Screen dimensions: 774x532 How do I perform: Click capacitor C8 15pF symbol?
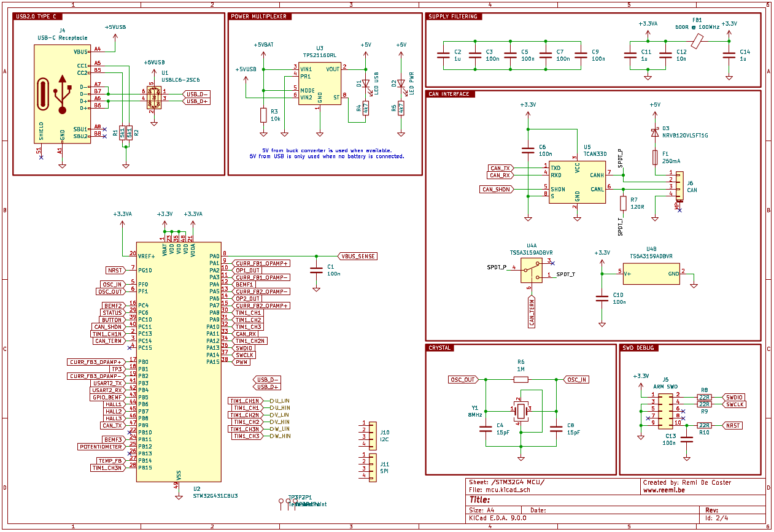tap(556, 428)
